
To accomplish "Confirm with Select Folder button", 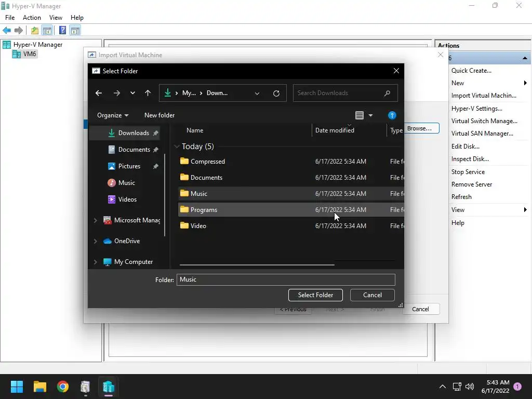I will pos(315,295).
